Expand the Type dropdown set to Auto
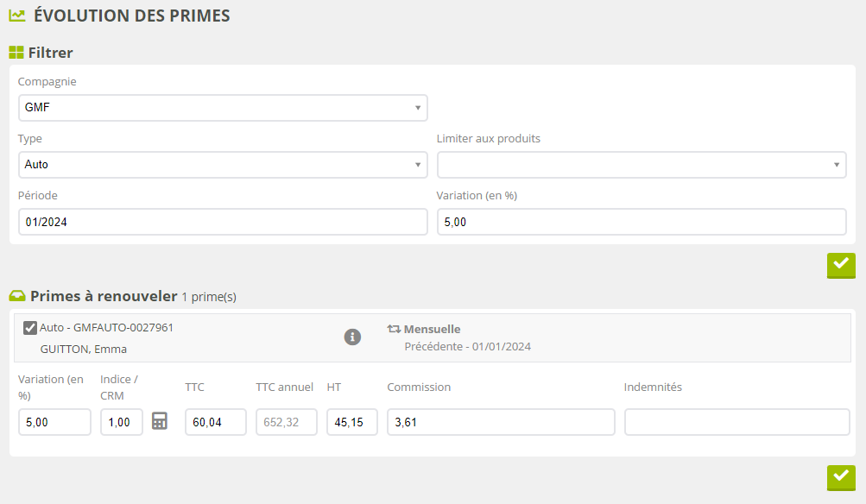 coord(223,164)
